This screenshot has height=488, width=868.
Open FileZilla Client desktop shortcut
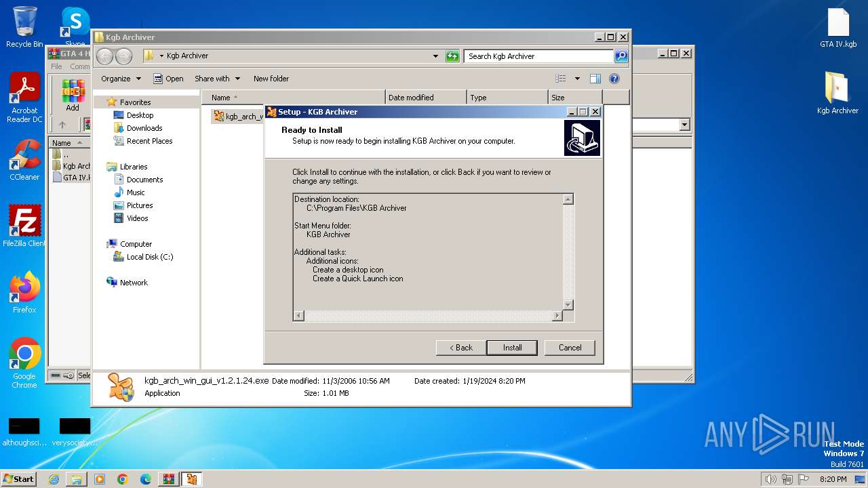coord(24,226)
